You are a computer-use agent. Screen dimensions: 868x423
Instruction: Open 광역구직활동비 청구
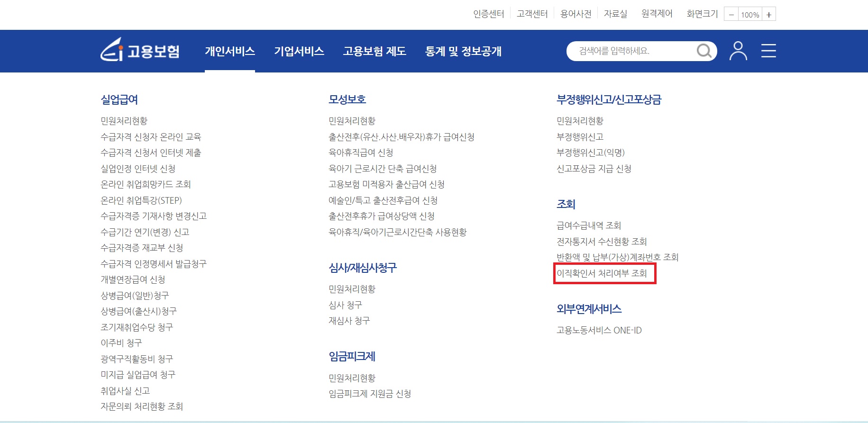[x=137, y=359]
